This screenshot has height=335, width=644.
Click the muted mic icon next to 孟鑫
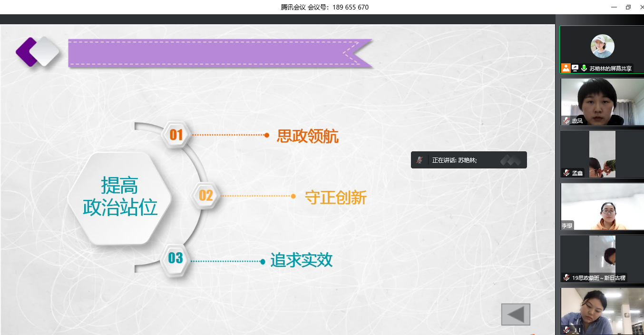pyautogui.click(x=566, y=173)
